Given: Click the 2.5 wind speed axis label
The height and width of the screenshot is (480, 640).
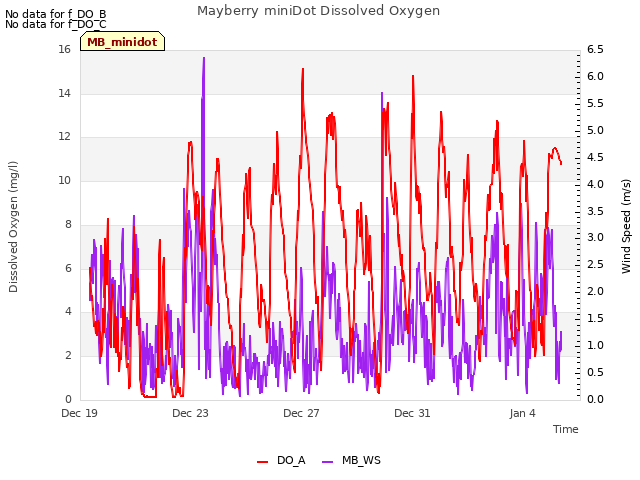Looking at the screenshot, I should (x=595, y=264).
